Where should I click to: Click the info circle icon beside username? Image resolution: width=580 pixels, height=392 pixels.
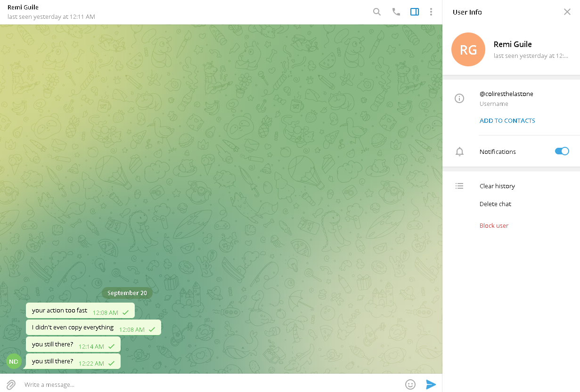tap(459, 98)
